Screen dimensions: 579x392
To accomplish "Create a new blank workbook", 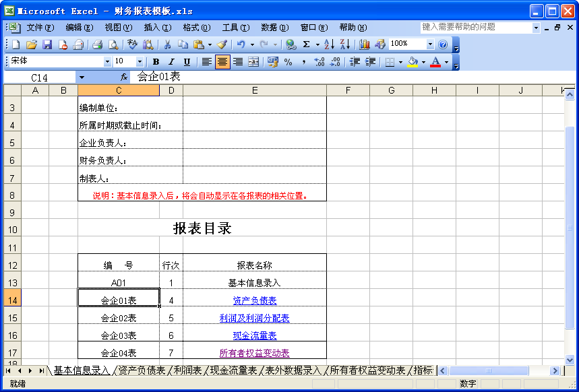I will [16, 44].
